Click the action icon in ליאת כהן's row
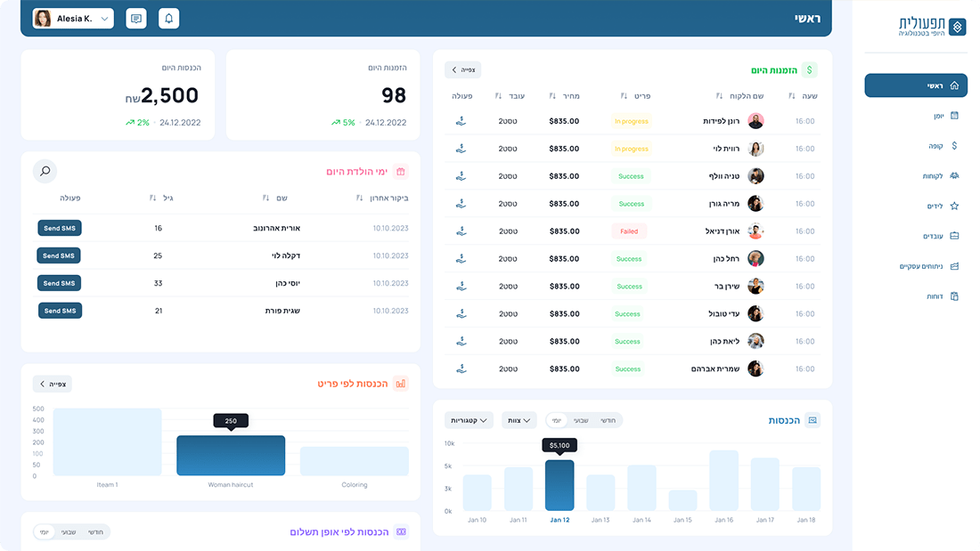Image resolution: width=980 pixels, height=551 pixels. (x=461, y=341)
